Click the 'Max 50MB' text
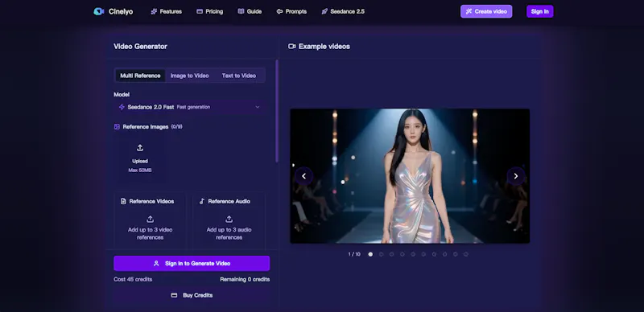The width and height of the screenshot is (644, 312). click(140, 170)
